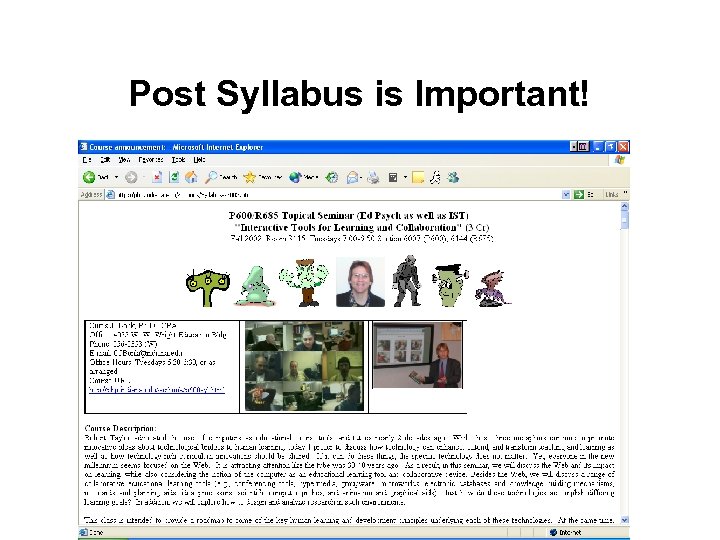Stop loading the page
The image size is (720, 540).
(157, 177)
